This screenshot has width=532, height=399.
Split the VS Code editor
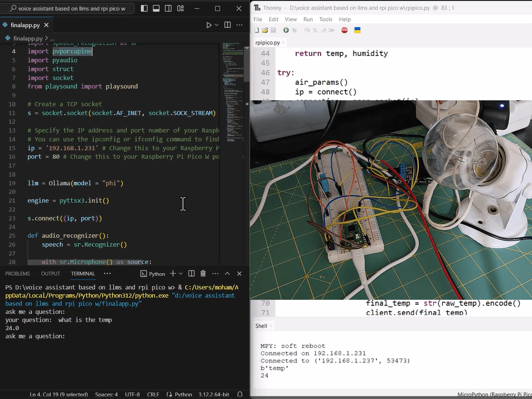(228, 25)
